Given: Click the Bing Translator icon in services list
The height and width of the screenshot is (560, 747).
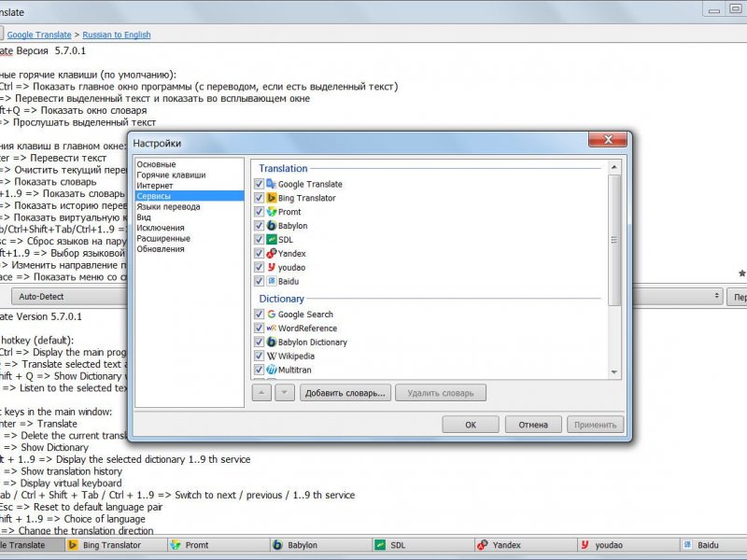Looking at the screenshot, I should pos(272,198).
